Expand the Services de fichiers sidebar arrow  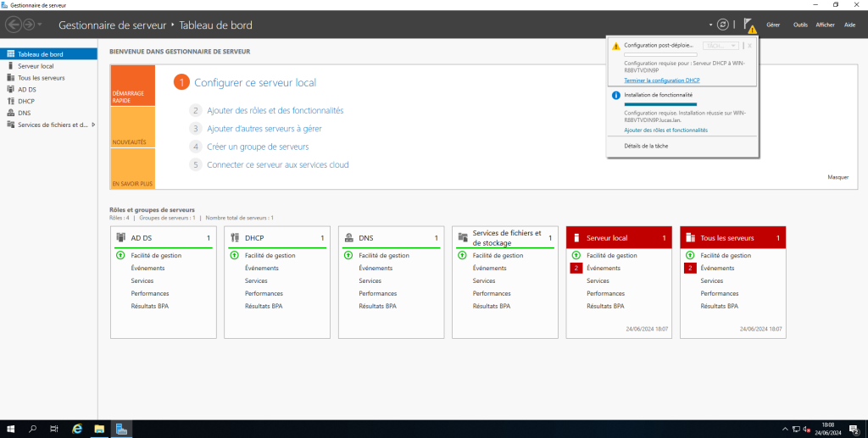93,125
